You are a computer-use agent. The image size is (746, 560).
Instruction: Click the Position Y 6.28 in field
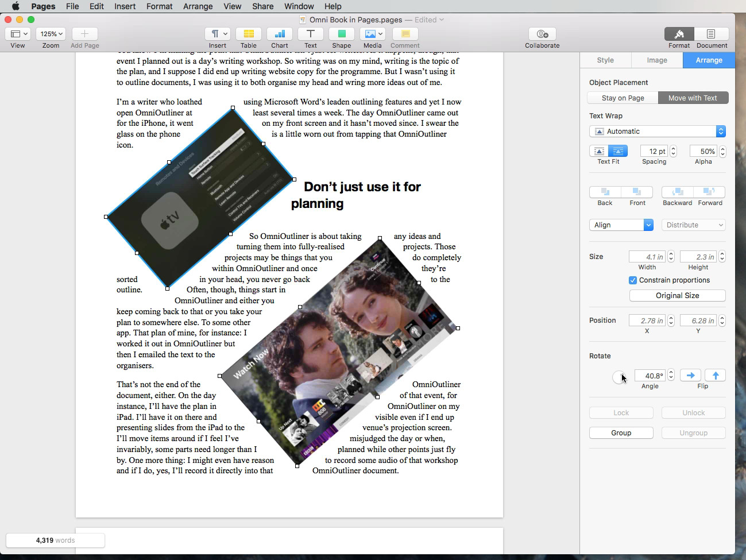[698, 320]
